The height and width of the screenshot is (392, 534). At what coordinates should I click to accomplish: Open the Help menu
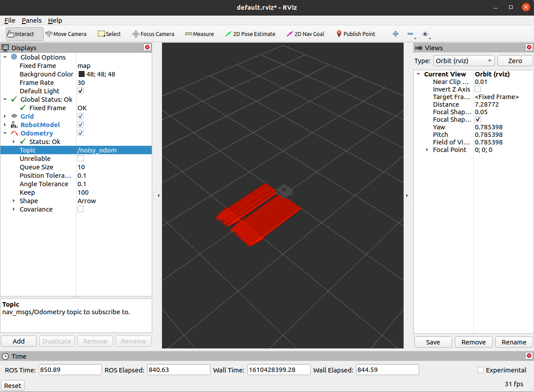[x=55, y=20]
